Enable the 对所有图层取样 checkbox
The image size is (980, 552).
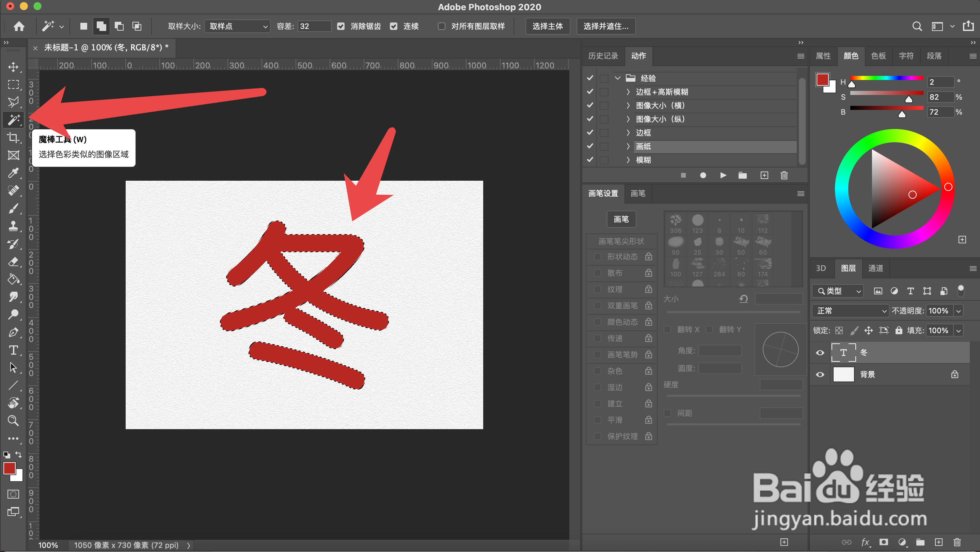[441, 26]
